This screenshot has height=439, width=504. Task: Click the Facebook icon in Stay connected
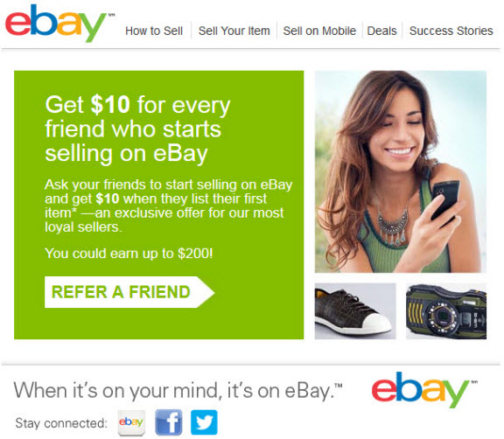tap(168, 422)
